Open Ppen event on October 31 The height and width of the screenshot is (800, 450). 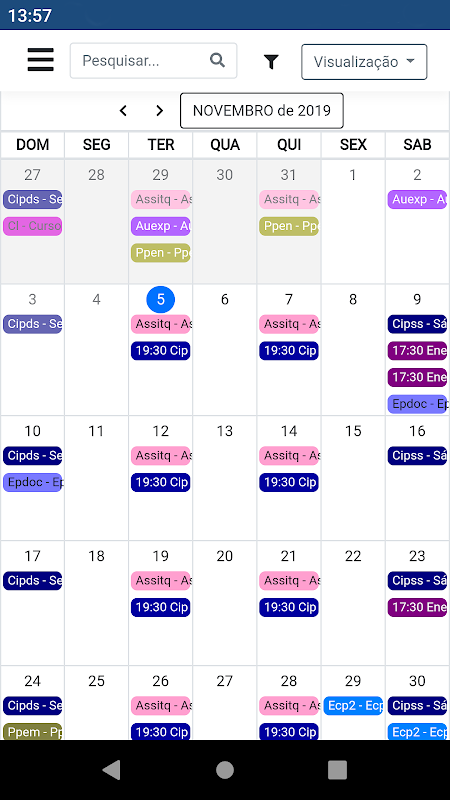pyautogui.click(x=289, y=226)
